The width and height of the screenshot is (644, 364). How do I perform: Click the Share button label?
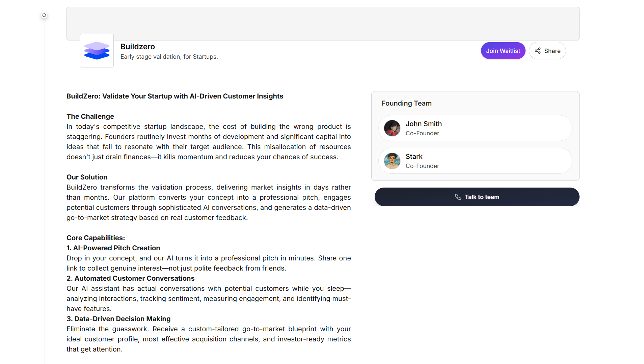coord(552,51)
